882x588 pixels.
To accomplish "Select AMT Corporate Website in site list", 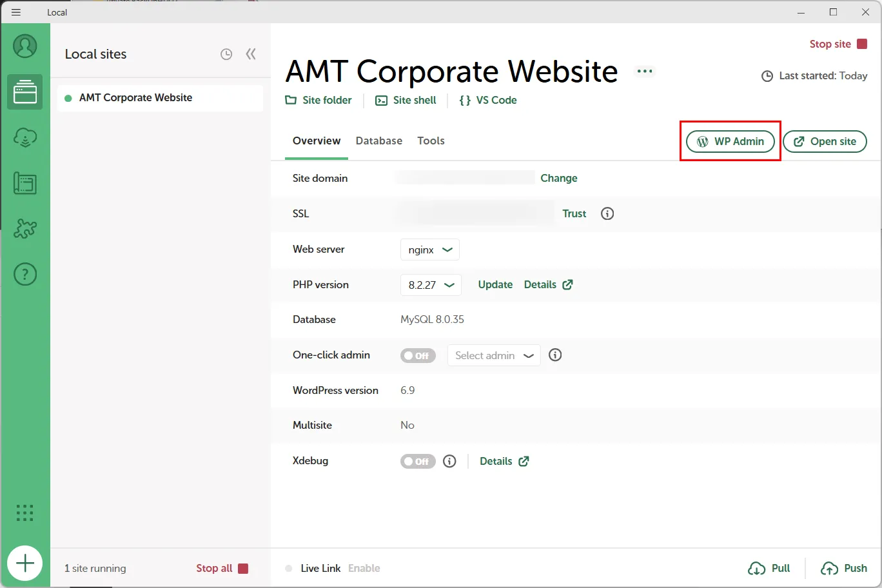I will coord(135,98).
